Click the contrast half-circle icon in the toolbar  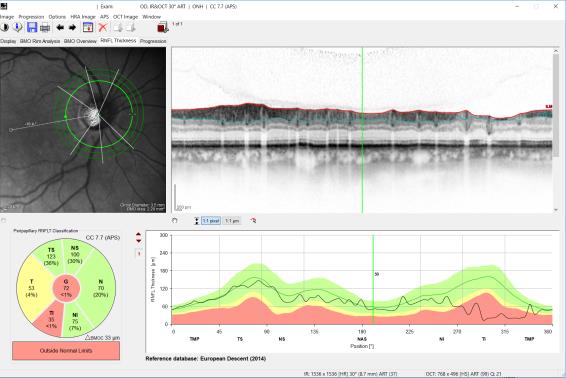4,27
